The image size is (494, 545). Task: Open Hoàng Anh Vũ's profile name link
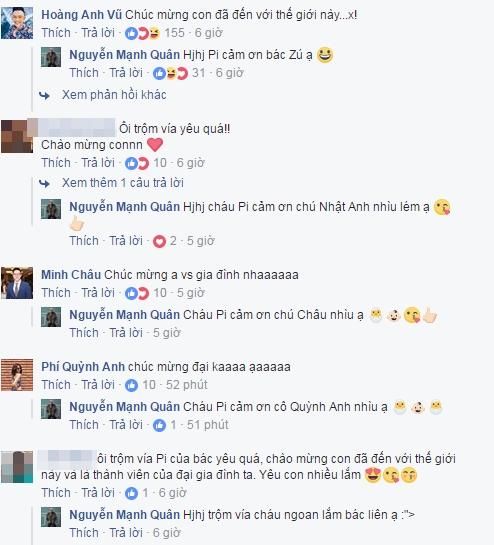[82, 15]
